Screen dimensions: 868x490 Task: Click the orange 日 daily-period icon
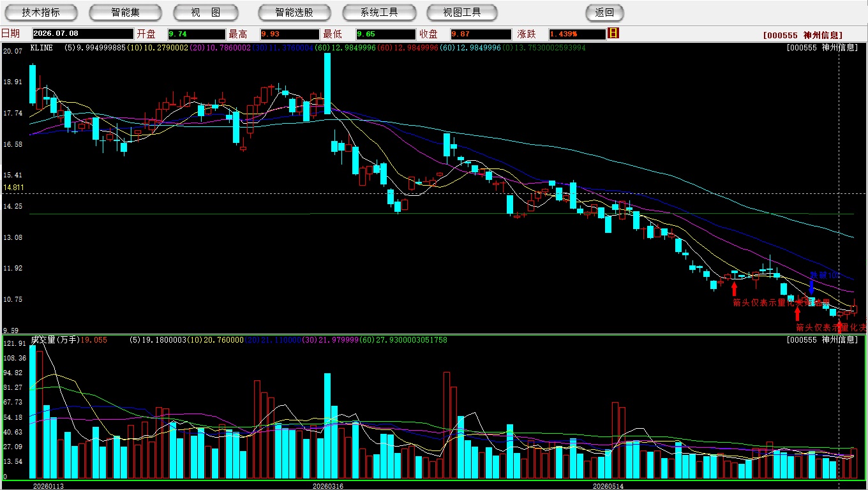coord(614,33)
